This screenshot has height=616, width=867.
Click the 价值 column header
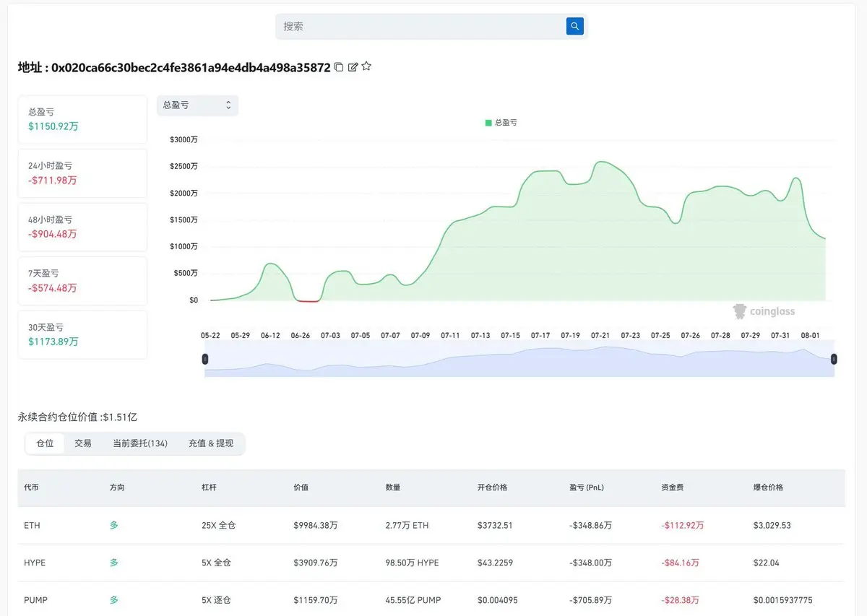(x=301, y=487)
